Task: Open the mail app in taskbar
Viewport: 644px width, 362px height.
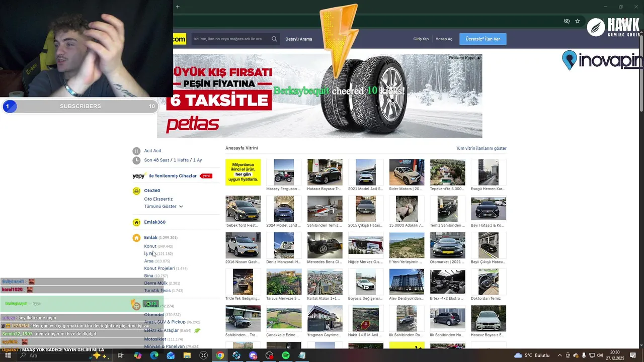Action: (x=171, y=355)
